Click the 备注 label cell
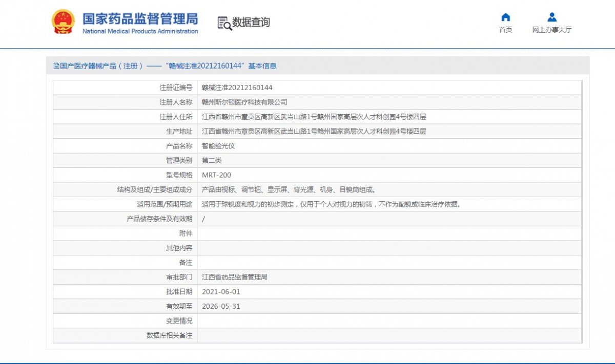The image size is (615, 364). click(x=125, y=263)
